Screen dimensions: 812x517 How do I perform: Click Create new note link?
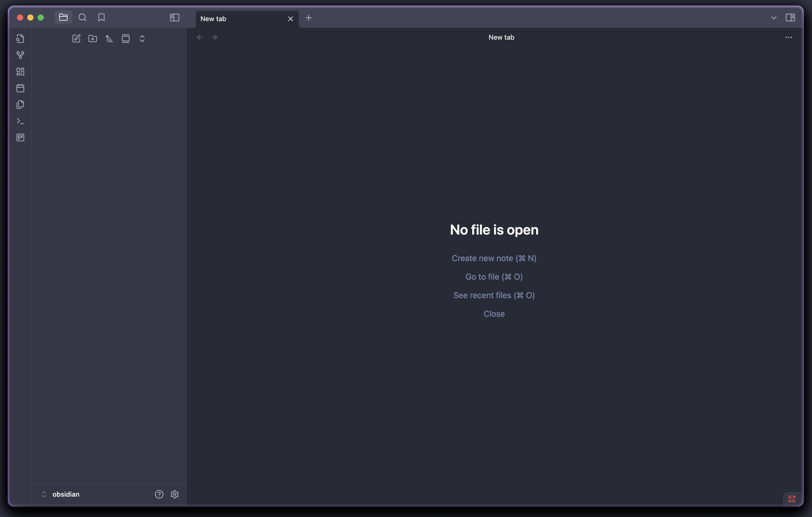pyautogui.click(x=494, y=258)
